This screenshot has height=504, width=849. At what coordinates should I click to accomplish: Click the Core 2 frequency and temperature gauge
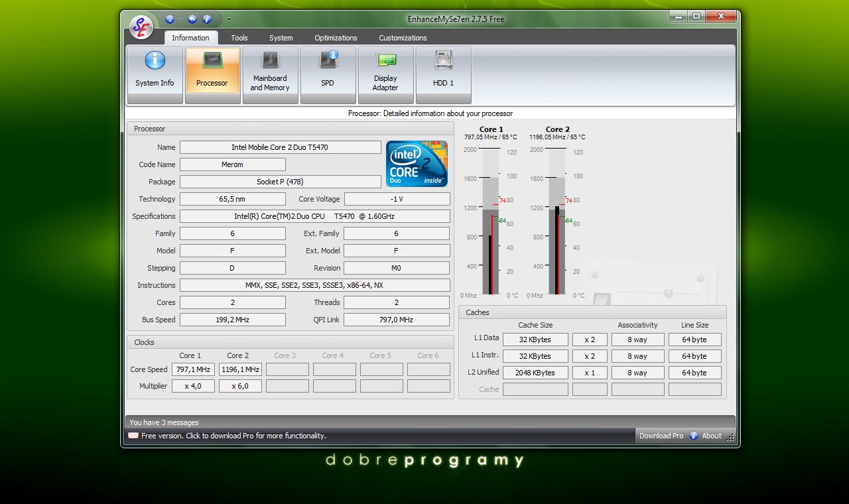pos(557,222)
